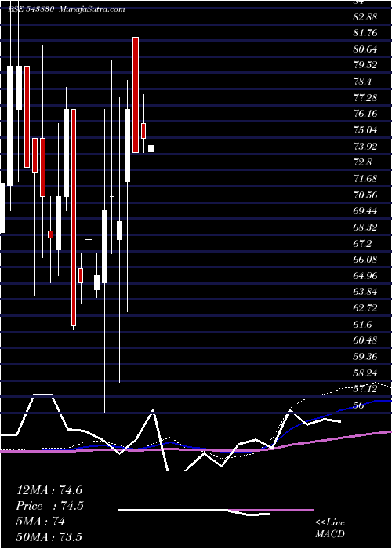392x549 pixels.
Task: Select the 71.68 price axis label
Action: [365, 179]
